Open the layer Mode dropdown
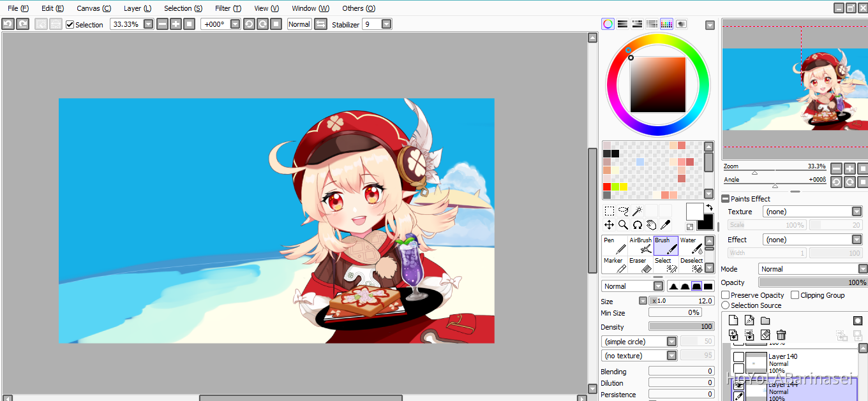868x401 pixels. tap(862, 269)
